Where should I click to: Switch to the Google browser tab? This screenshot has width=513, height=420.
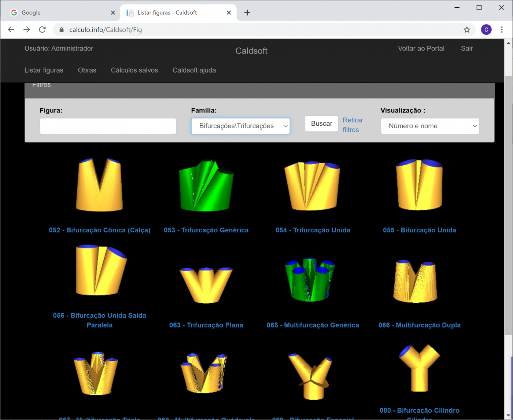tap(59, 13)
